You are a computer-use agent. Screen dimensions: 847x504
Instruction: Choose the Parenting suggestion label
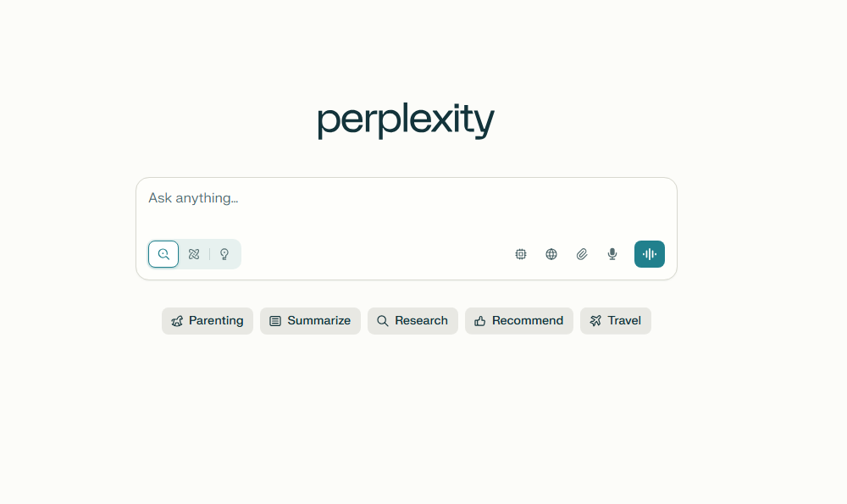point(216,321)
